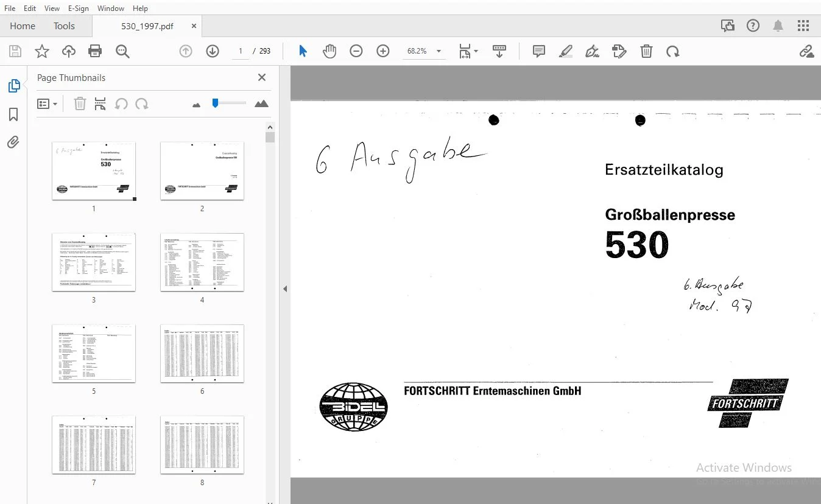Screen dimensions: 821x504
Task: Select page 7 thumbnail
Action: click(94, 444)
